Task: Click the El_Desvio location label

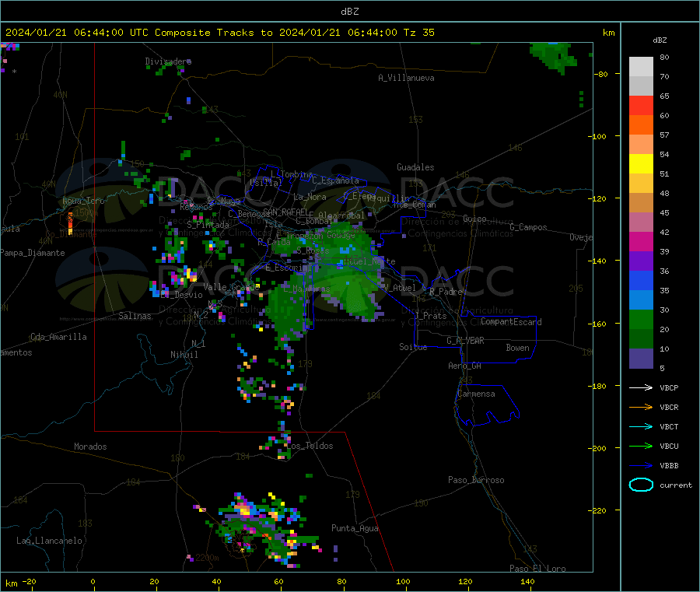Action: (x=182, y=295)
